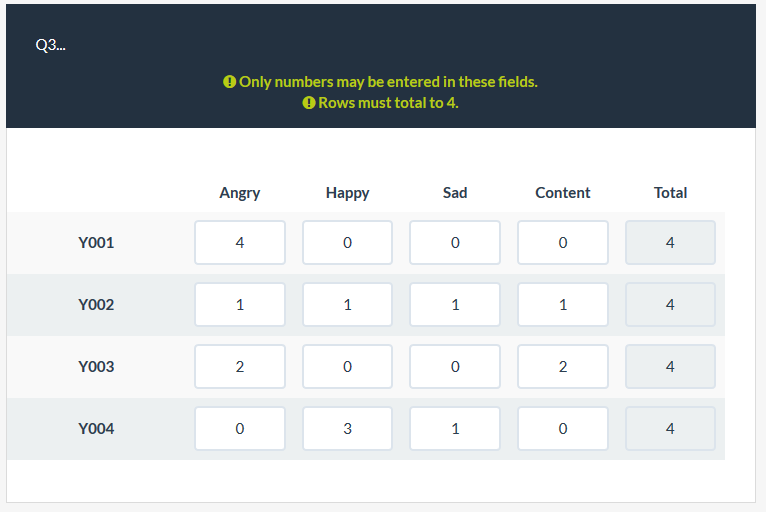The height and width of the screenshot is (512, 766).
Task: Select the Happy input for Y002
Action: (347, 305)
